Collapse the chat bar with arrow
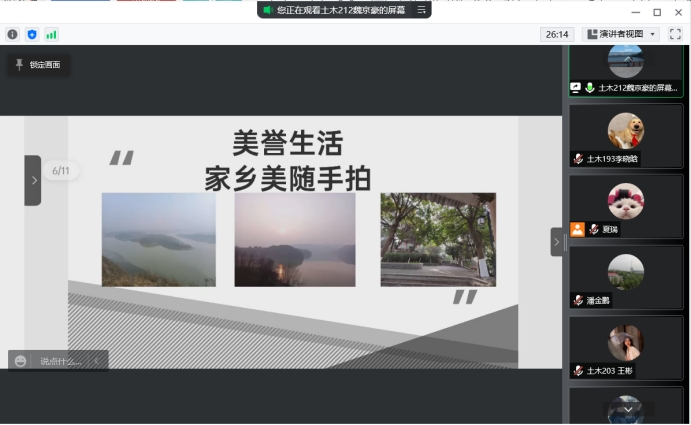Viewport: 691px width, 425px height. click(96, 361)
